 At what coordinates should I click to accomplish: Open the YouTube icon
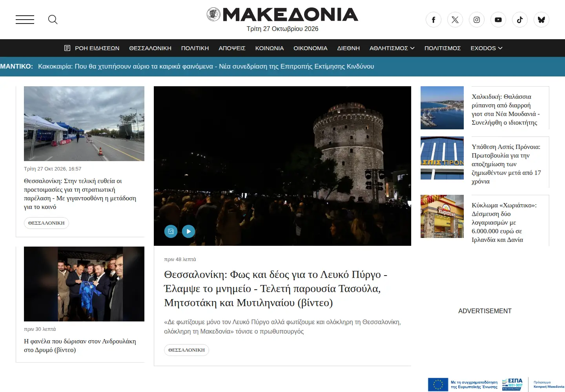pos(498,20)
